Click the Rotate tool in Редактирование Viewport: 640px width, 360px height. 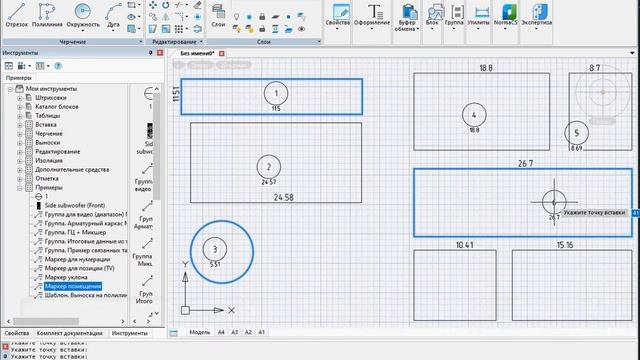pos(165,5)
